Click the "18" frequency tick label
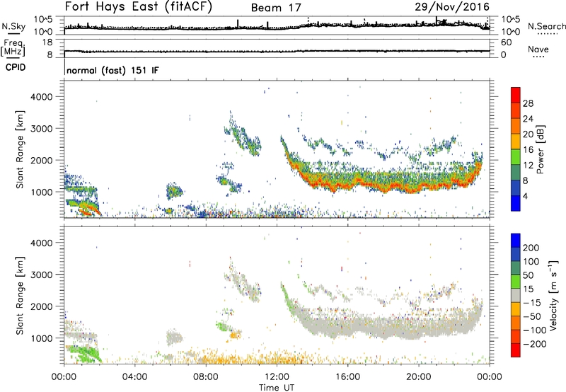This screenshot has height=392, width=566. coord(47,42)
